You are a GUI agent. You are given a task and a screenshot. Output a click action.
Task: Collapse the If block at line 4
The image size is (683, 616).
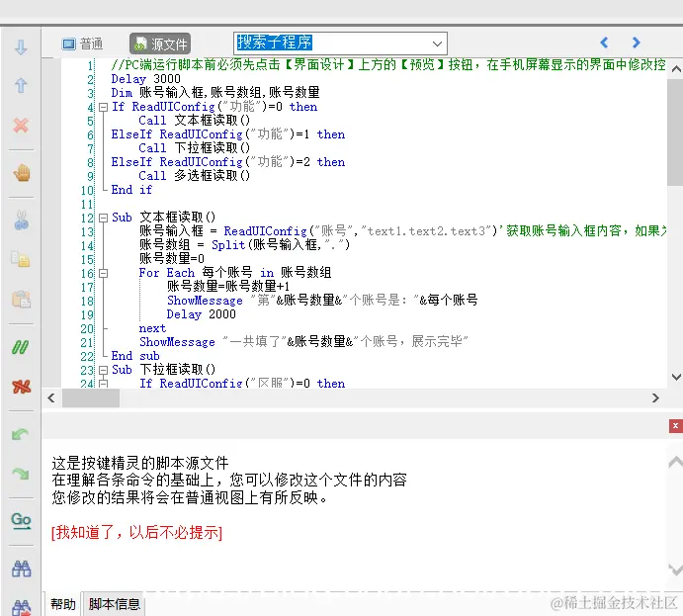point(103,107)
